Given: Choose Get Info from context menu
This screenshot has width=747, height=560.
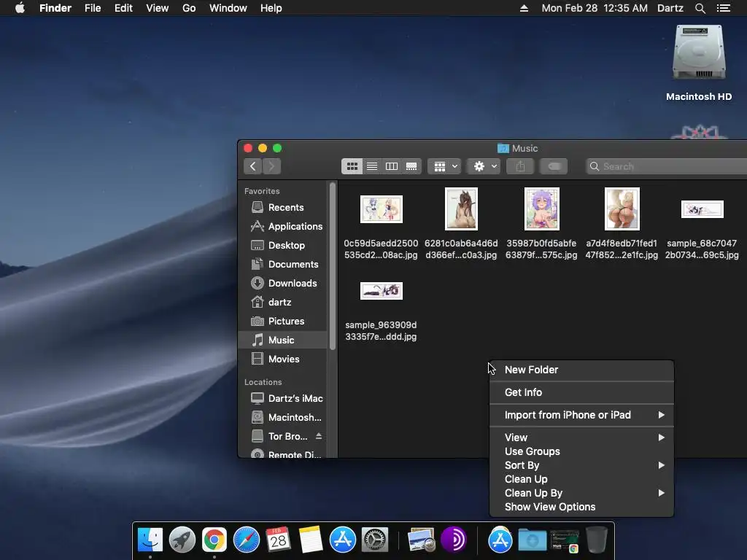Looking at the screenshot, I should [581, 392].
